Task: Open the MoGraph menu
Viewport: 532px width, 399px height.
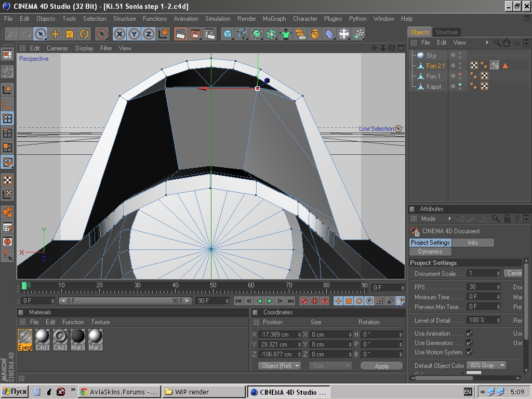Action: click(x=274, y=19)
